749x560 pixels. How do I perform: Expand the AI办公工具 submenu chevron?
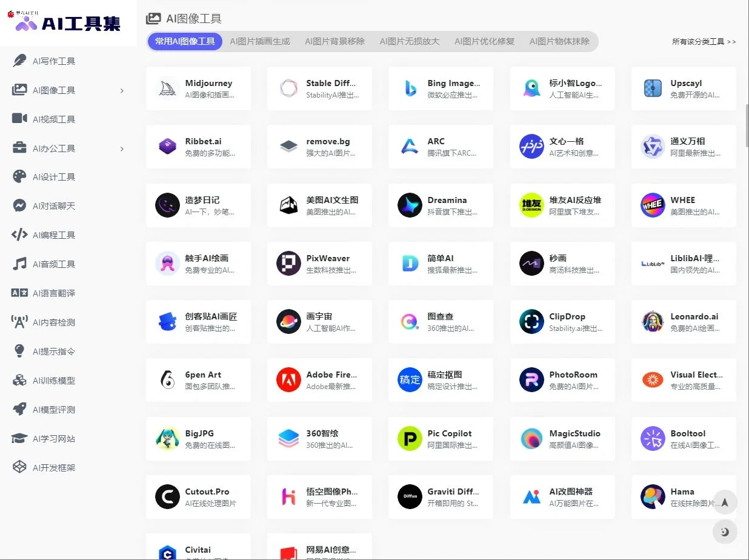click(x=121, y=148)
